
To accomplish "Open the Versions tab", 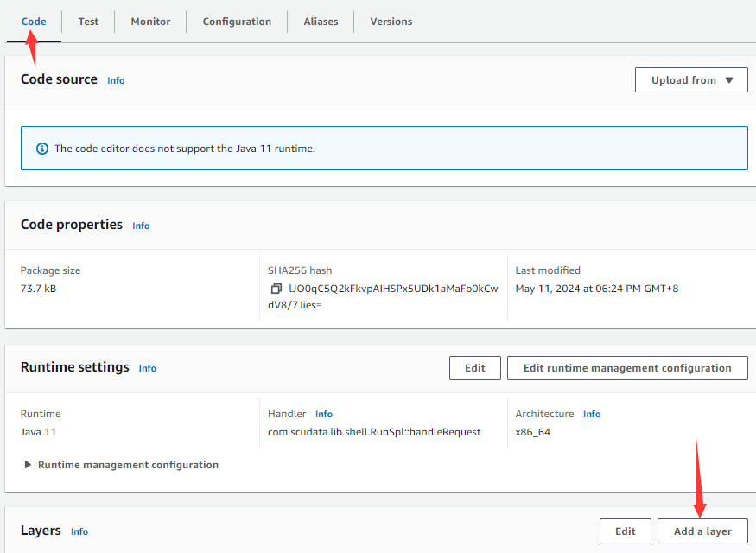I will [391, 22].
